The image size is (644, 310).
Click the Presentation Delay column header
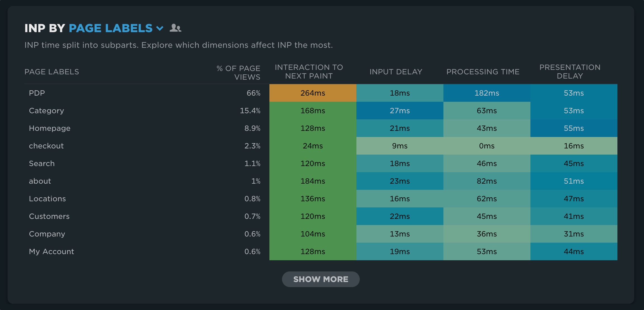570,72
